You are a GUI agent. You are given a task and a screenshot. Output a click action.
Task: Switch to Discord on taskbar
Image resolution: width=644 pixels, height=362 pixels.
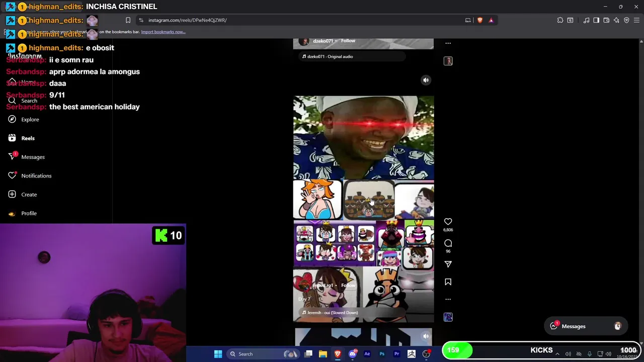pyautogui.click(x=353, y=354)
